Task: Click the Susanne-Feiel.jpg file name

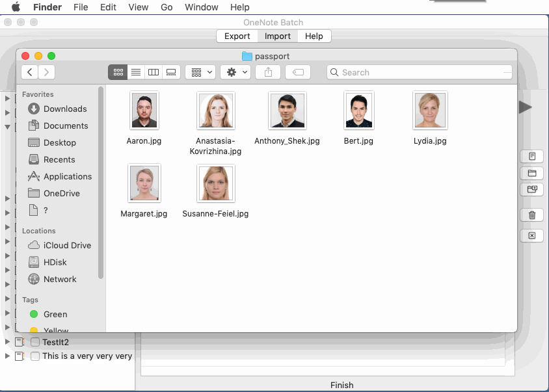Action: (x=215, y=213)
